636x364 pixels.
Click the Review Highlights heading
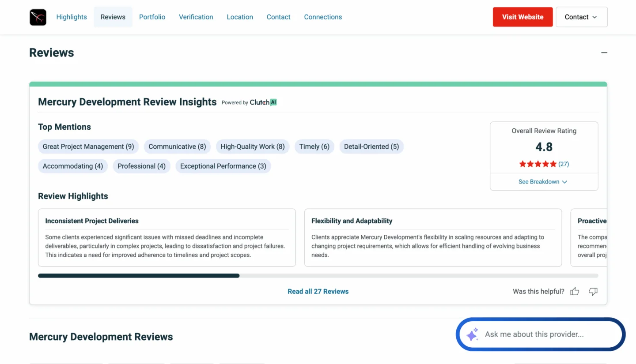click(x=73, y=196)
